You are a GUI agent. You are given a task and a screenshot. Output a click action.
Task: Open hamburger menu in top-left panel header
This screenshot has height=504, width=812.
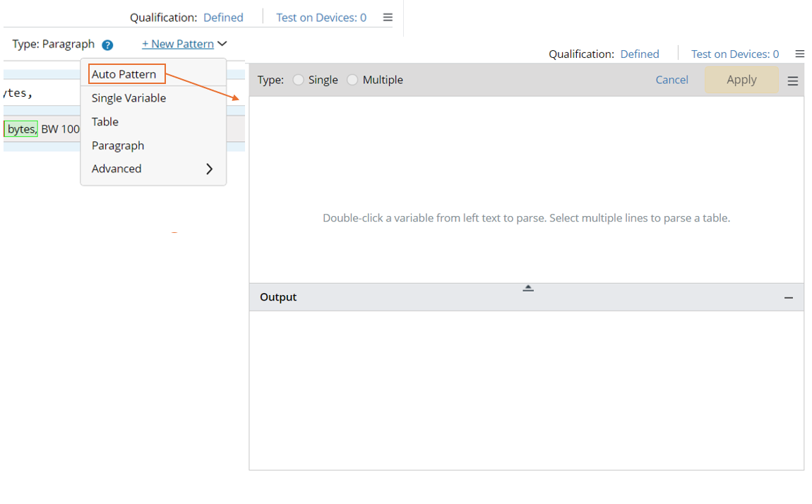point(388,18)
